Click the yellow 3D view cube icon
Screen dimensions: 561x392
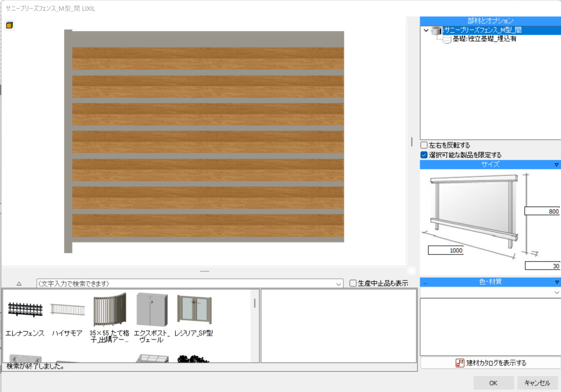pyautogui.click(x=10, y=25)
